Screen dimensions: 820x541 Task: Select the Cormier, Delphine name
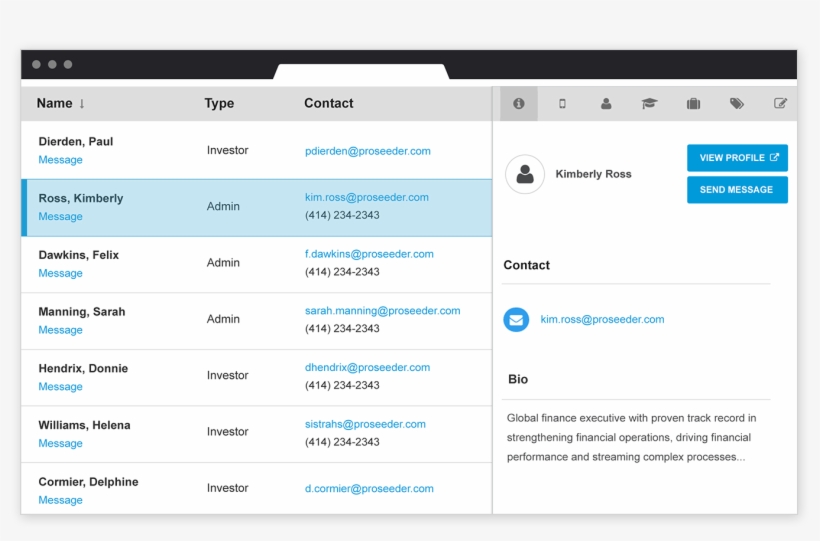click(x=88, y=482)
